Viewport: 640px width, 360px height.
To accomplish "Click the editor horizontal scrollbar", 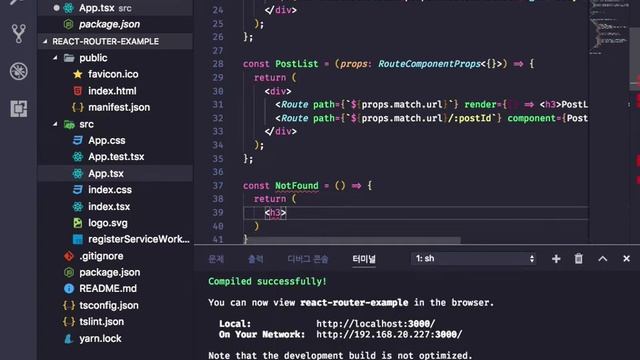I will 354,240.
